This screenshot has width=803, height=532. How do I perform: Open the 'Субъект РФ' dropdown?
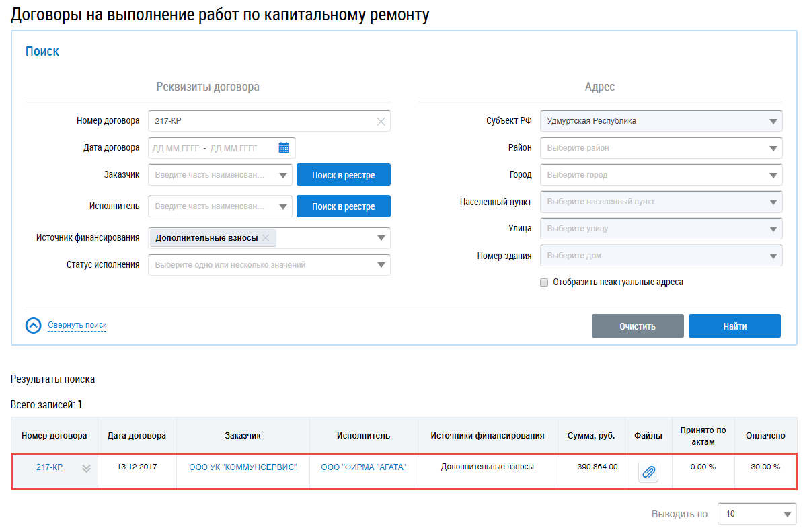(x=772, y=122)
